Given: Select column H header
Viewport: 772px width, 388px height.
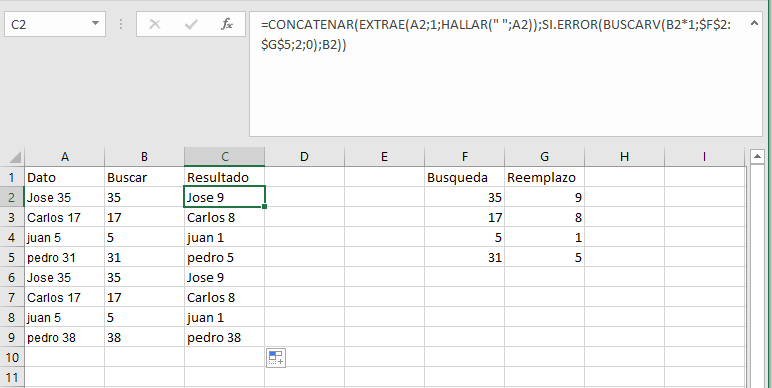Looking at the screenshot, I should coord(624,157).
